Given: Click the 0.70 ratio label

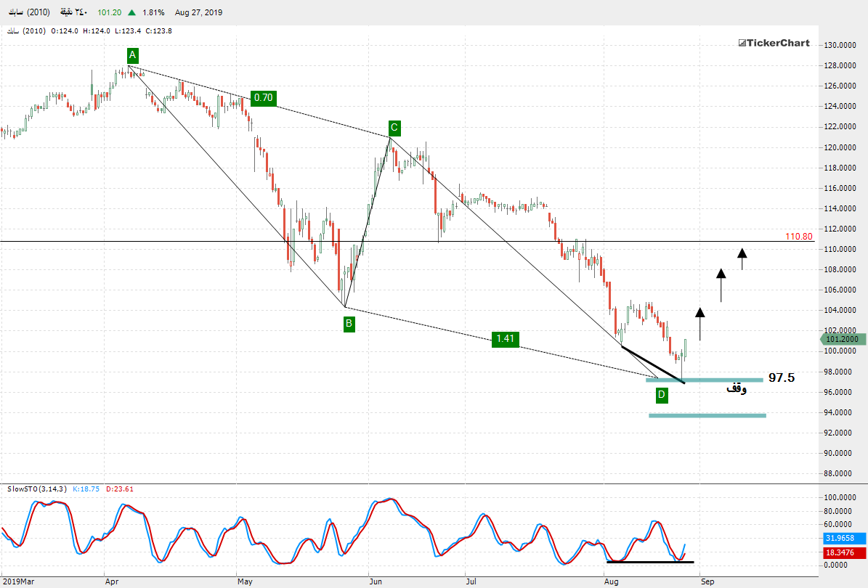Looking at the screenshot, I should (x=263, y=98).
